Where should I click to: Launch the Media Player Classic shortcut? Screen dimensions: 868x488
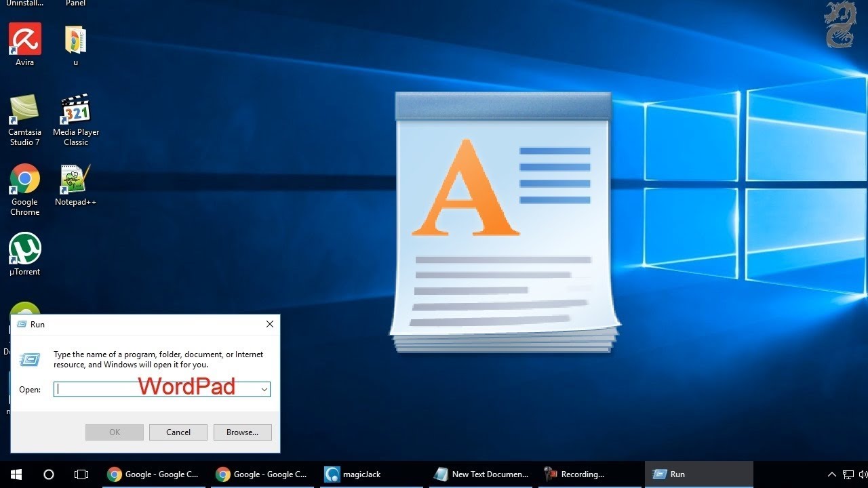pyautogui.click(x=76, y=120)
